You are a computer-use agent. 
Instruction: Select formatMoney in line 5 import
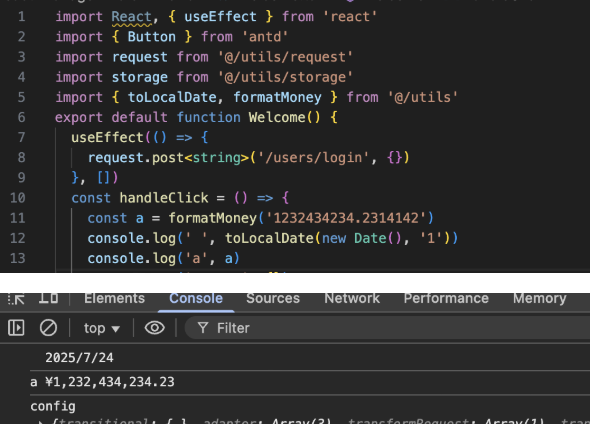click(277, 97)
